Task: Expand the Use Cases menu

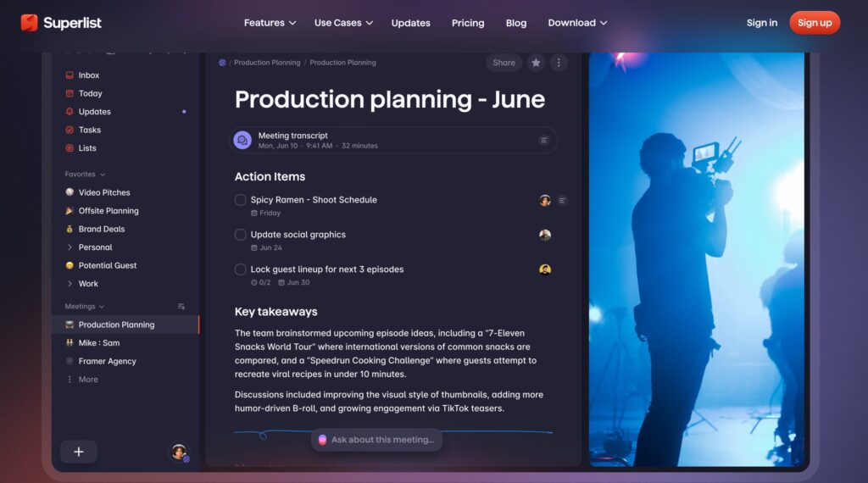Action: pyautogui.click(x=344, y=23)
